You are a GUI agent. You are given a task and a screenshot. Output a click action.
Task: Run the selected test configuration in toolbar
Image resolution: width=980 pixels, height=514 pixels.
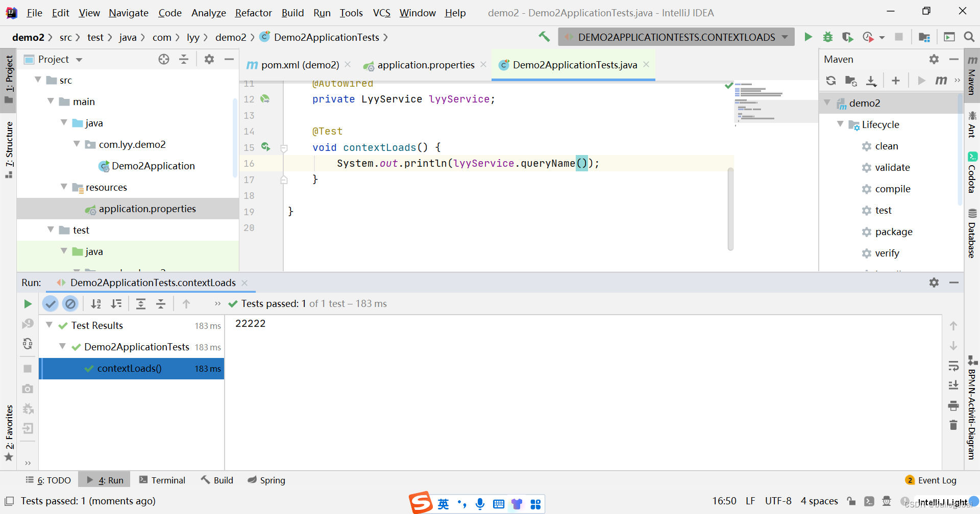coord(808,37)
